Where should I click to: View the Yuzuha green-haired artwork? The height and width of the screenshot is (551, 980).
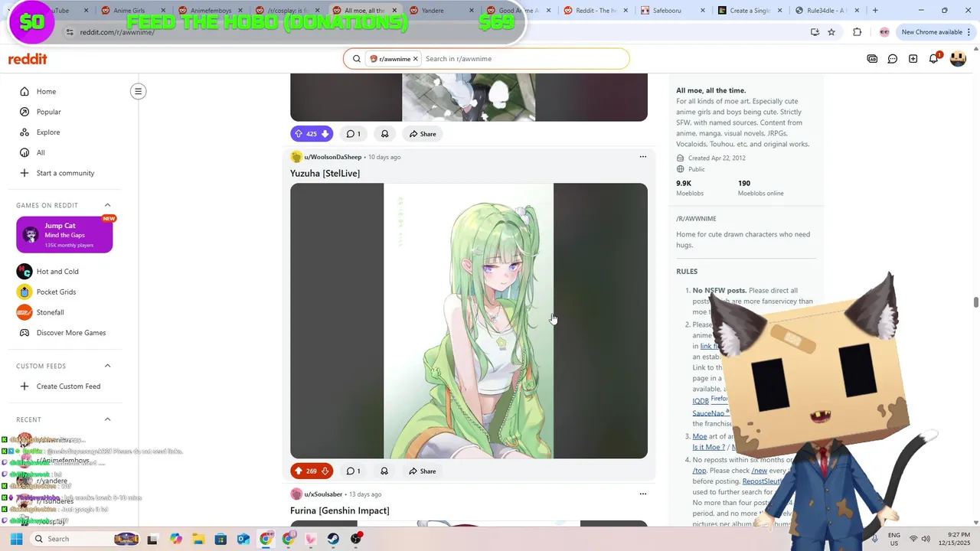point(469,321)
